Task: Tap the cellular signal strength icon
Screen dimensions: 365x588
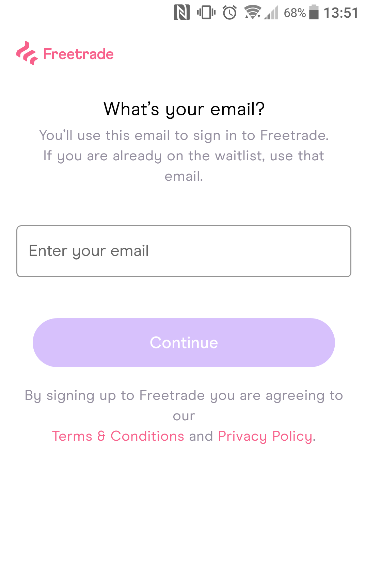Action: tap(271, 13)
